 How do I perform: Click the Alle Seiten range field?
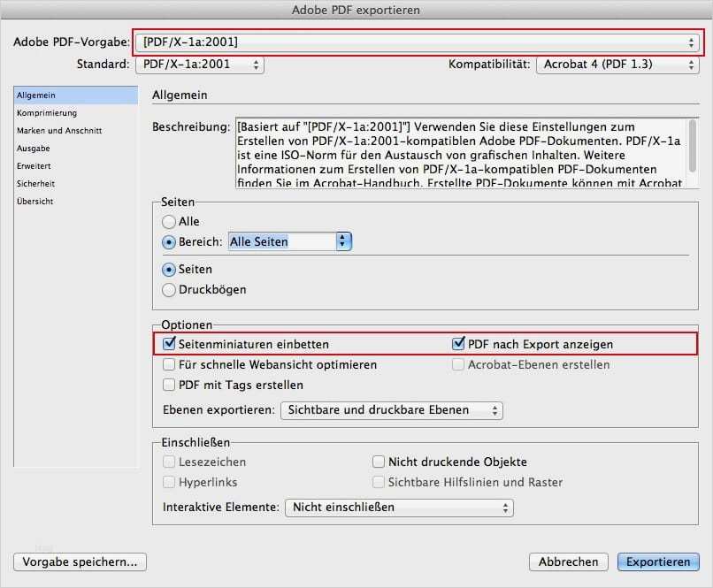[282, 241]
